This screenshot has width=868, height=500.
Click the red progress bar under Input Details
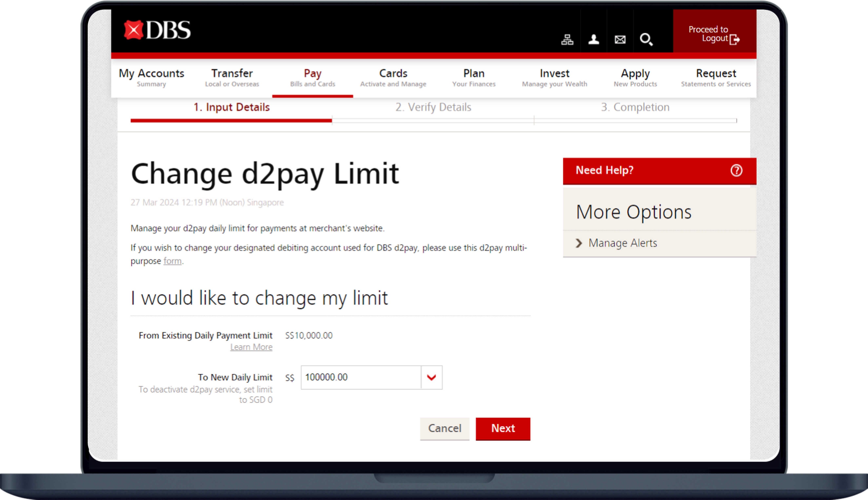pos(231,121)
